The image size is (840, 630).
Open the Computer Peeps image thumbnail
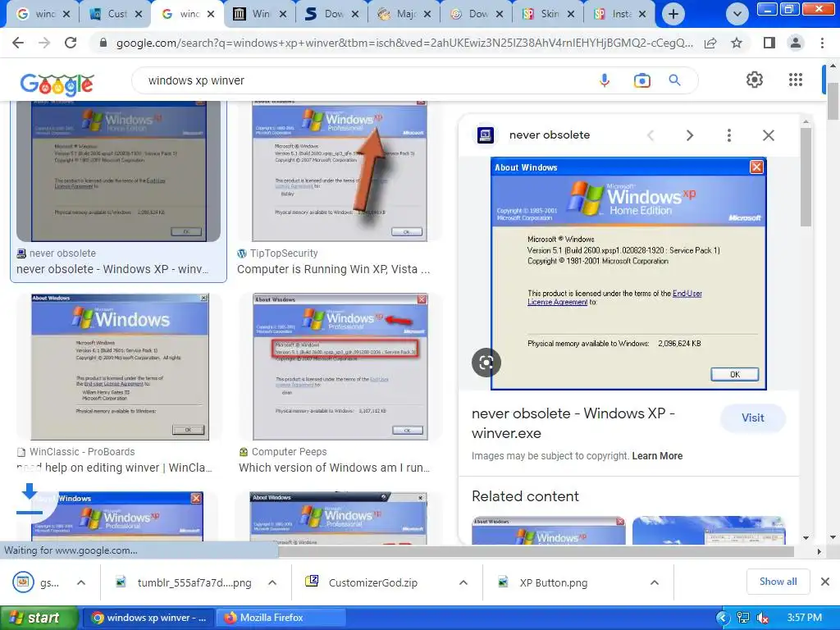[340, 367]
